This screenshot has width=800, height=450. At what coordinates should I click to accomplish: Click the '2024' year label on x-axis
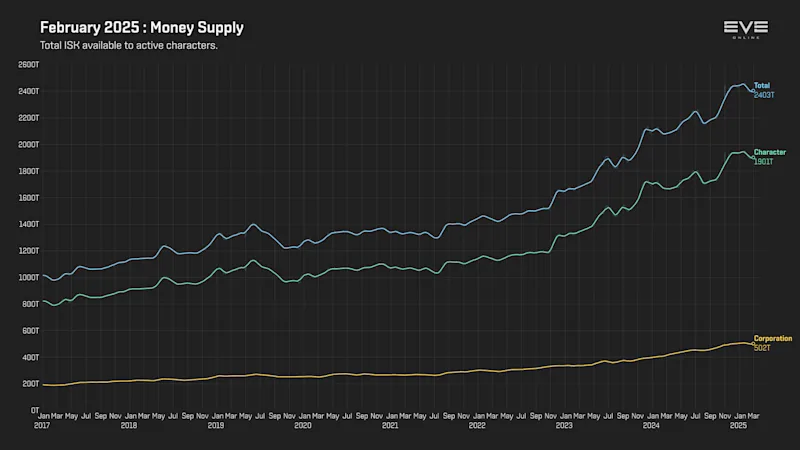pyautogui.click(x=651, y=426)
